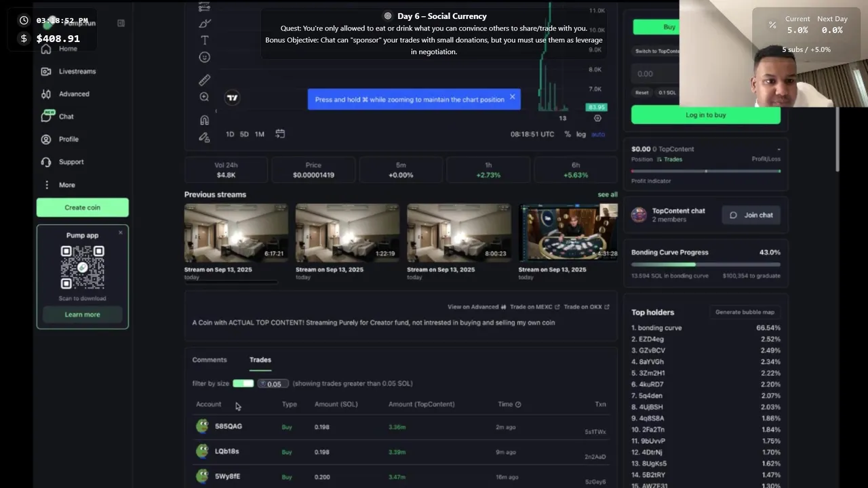Viewport: 868px width, 488px height.
Task: Click the Create coin button
Action: click(83, 207)
